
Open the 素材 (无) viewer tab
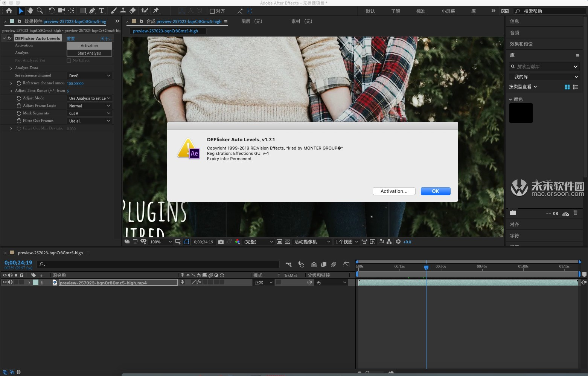pyautogui.click(x=302, y=21)
